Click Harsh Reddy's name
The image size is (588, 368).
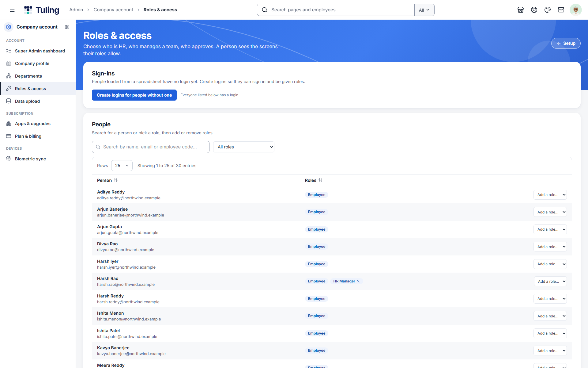click(110, 296)
